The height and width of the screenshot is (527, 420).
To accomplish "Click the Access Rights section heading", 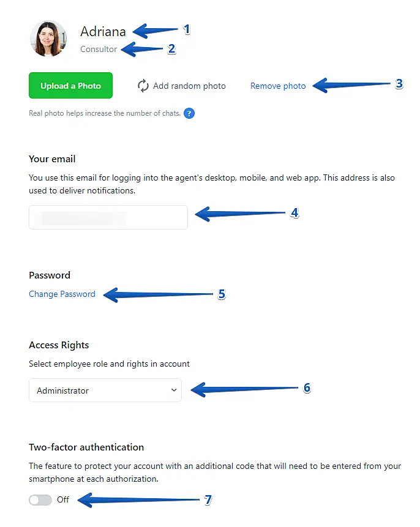I will (59, 345).
